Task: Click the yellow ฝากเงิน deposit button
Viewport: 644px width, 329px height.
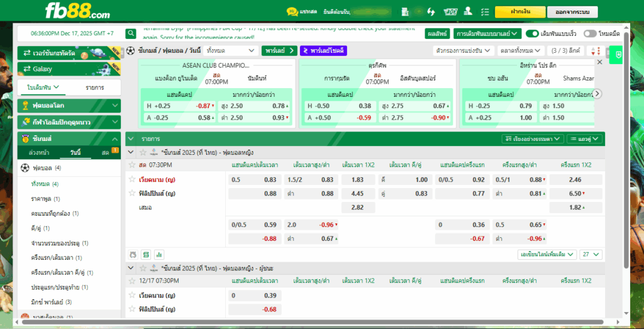Action: point(520,12)
